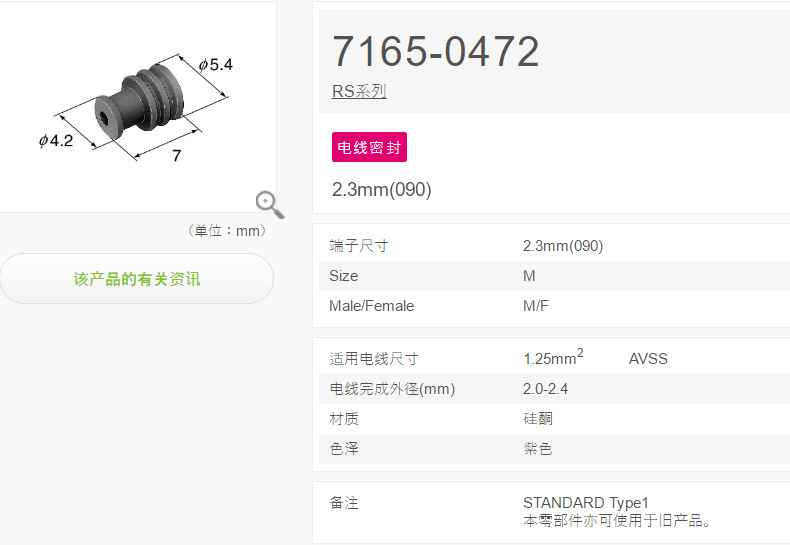790x545 pixels.
Task: Click the 该产品的有关资讯 button
Action: pos(137,279)
